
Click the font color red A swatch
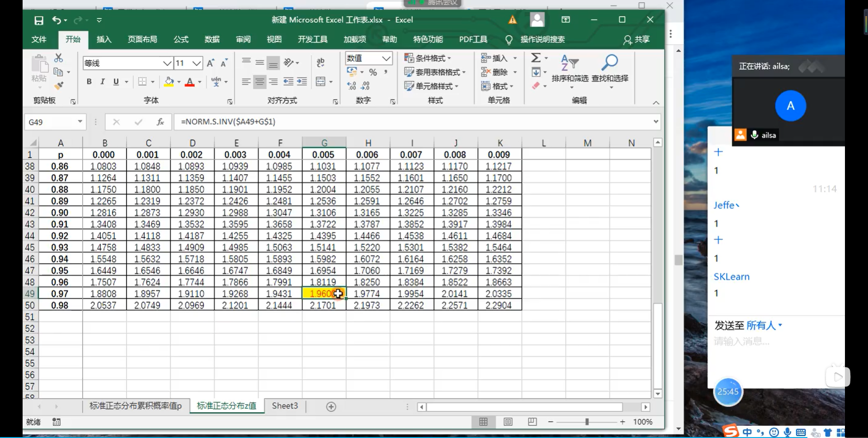[x=190, y=82]
